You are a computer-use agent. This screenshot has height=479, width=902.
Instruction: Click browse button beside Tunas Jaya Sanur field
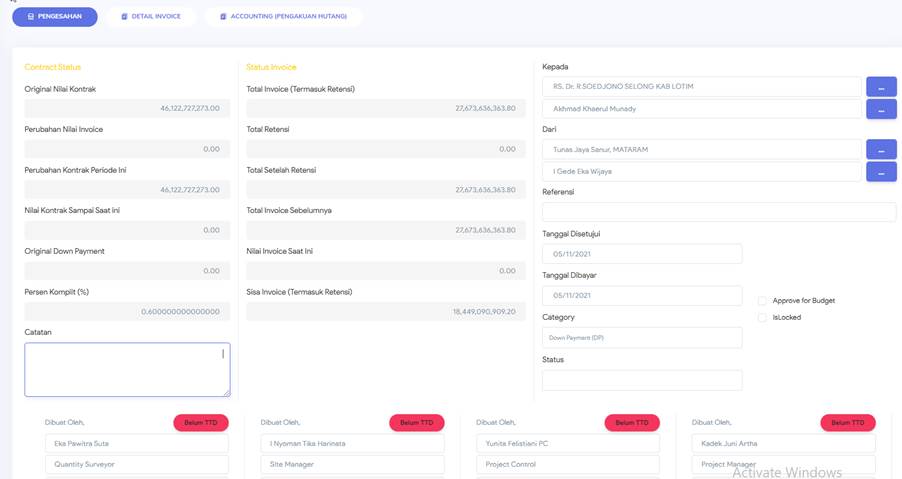880,150
